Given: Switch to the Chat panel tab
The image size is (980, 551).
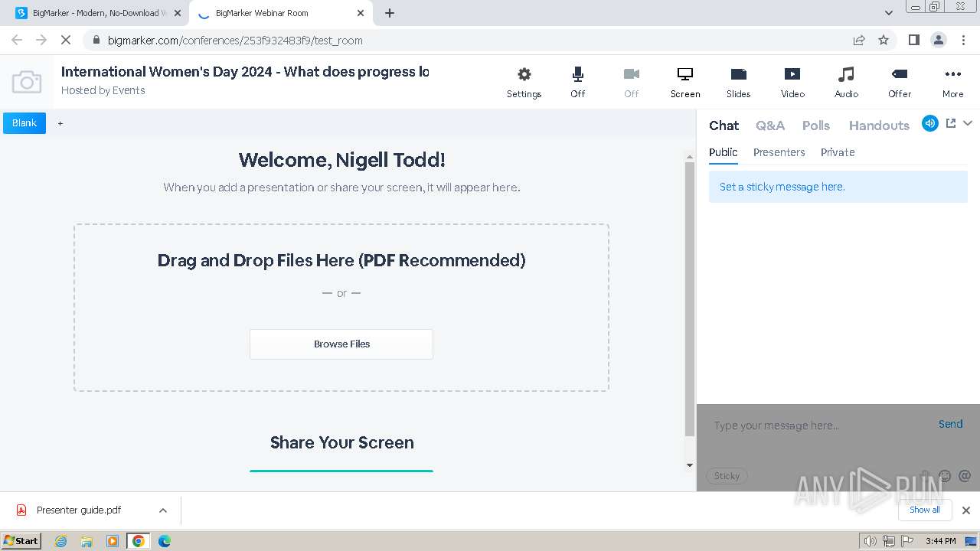Looking at the screenshot, I should 724,126.
